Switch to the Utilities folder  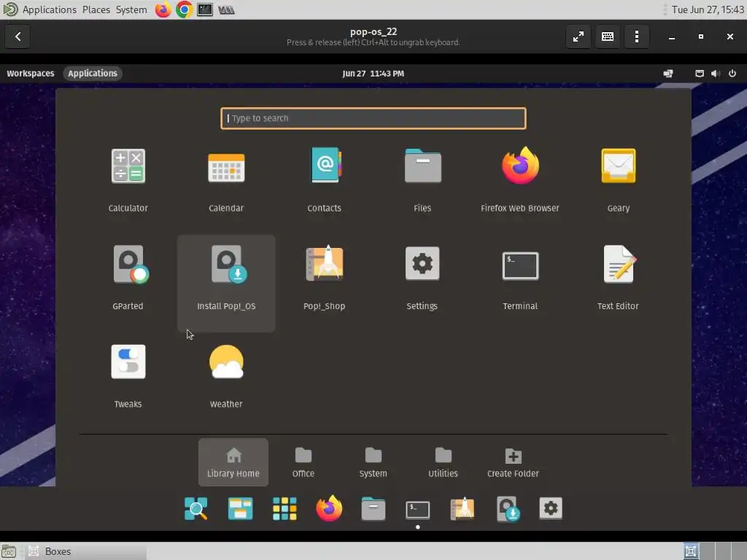tap(443, 462)
